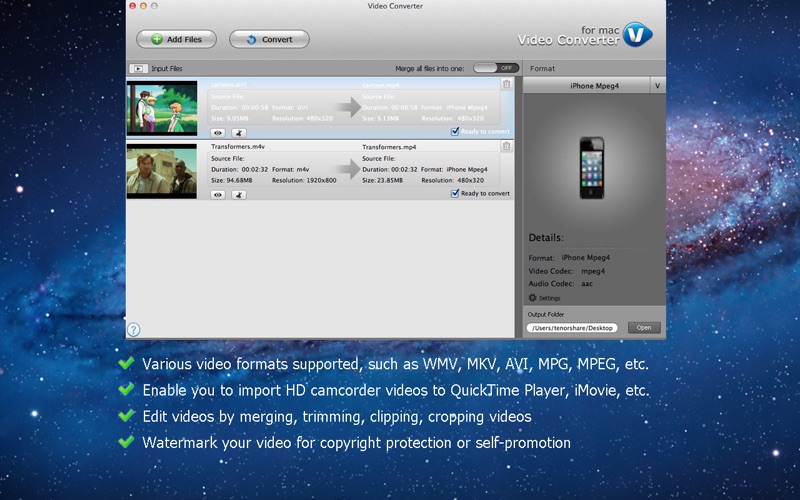Delete cartoon.avi with its trash icon
Screen dimensions: 800x500
click(x=506, y=84)
